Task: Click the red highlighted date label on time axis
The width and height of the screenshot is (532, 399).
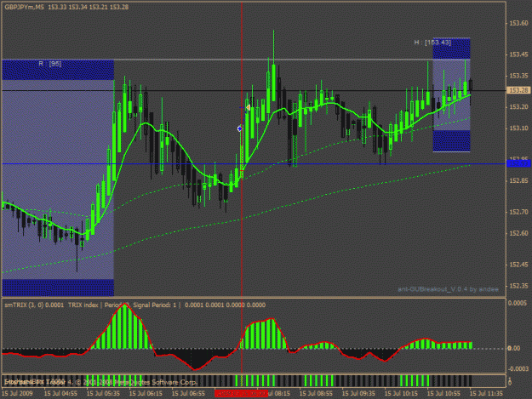Action: 241,393
